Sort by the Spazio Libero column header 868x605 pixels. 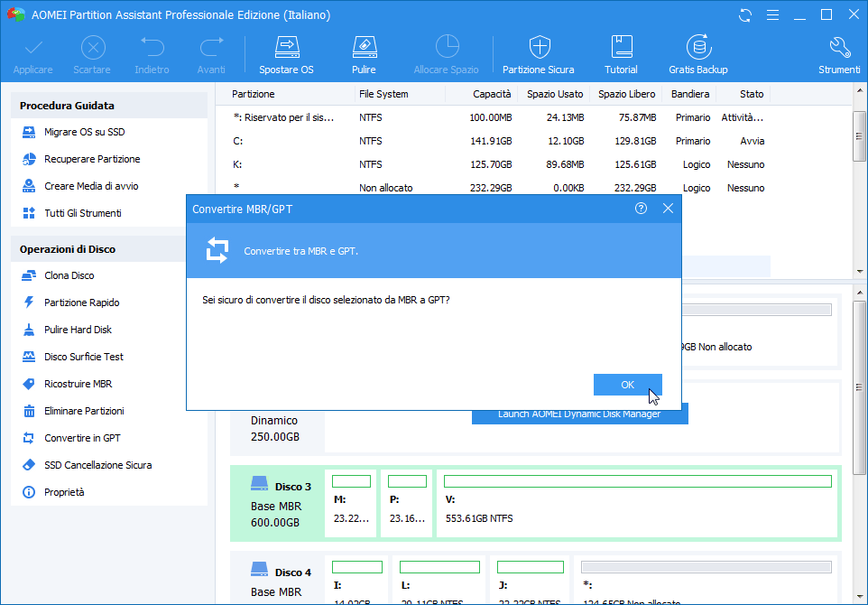click(627, 94)
